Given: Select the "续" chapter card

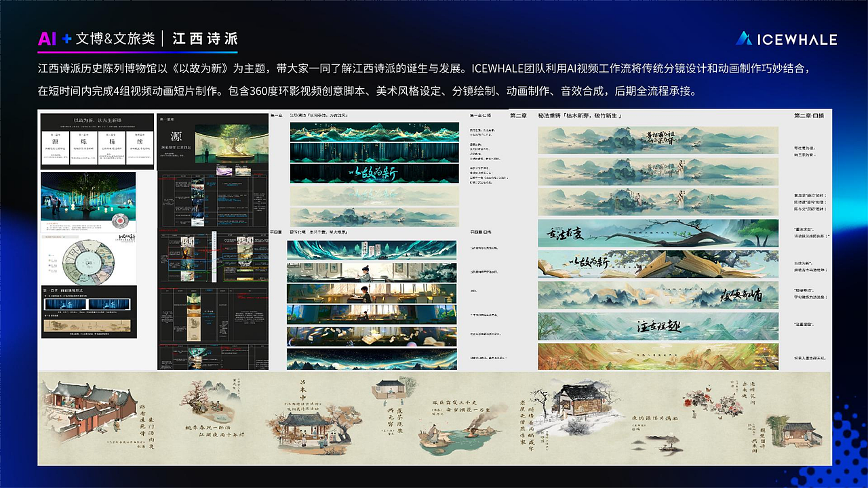Looking at the screenshot, I should pyautogui.click(x=138, y=147).
